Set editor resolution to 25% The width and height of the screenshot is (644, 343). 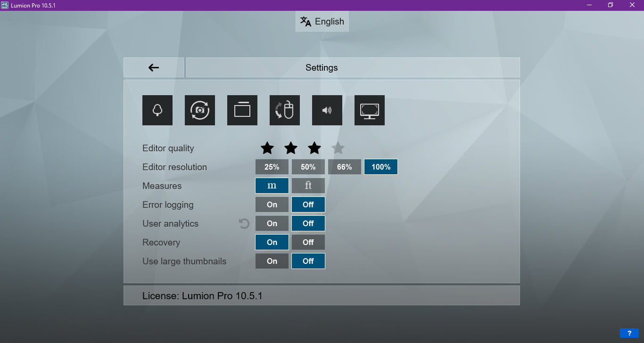point(272,167)
